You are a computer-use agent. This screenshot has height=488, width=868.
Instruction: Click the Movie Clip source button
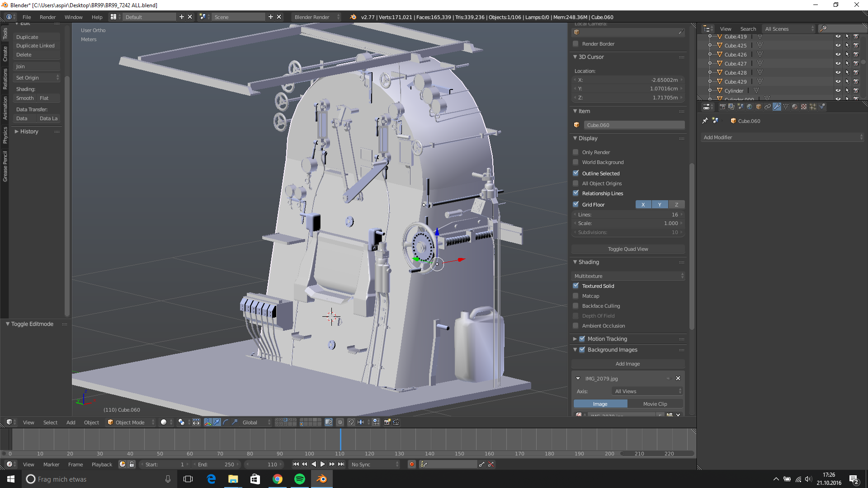(x=655, y=404)
